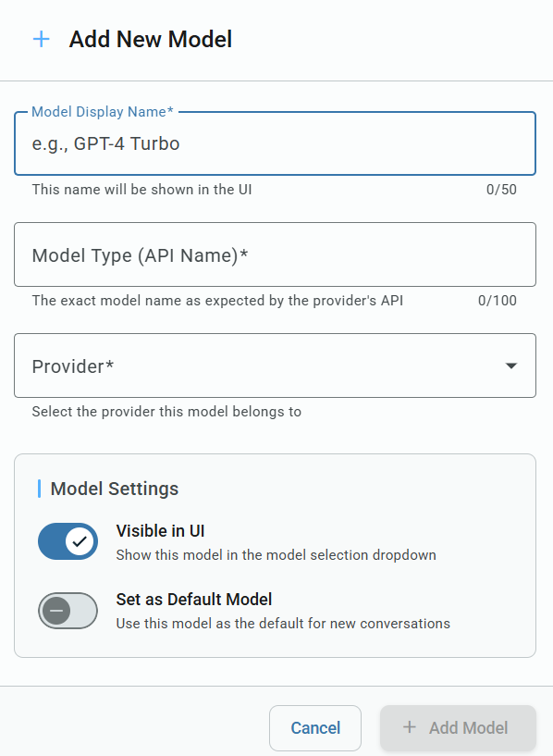Disable the Visible in UI toggle

tap(68, 541)
